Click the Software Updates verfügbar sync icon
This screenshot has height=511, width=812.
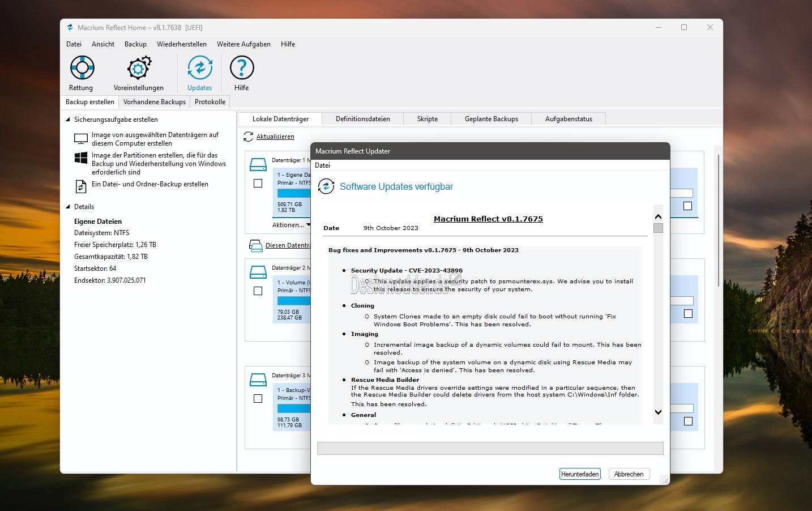[x=326, y=186]
